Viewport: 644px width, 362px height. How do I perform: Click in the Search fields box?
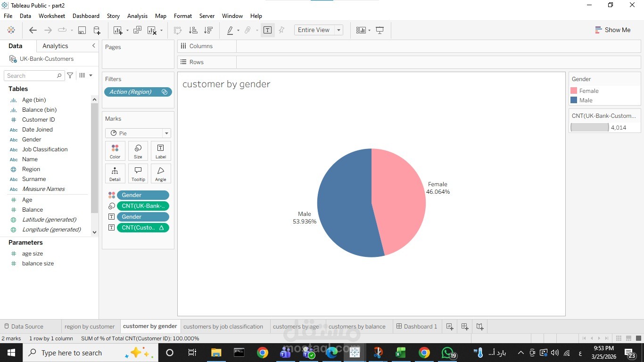34,75
